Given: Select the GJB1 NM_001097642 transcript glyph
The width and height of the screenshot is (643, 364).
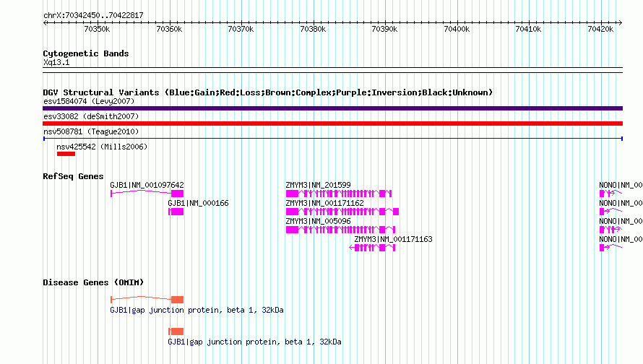Looking at the screenshot, I should coord(147,194).
